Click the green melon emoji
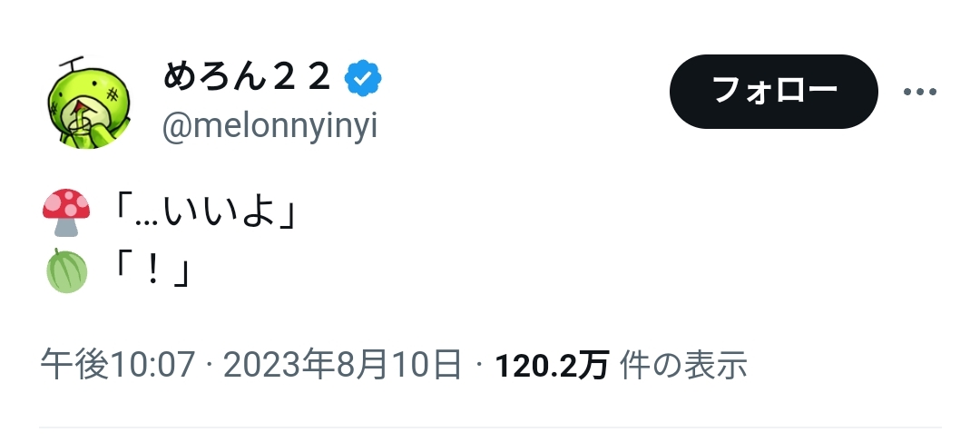This screenshot has height=442, width=980. 66,270
